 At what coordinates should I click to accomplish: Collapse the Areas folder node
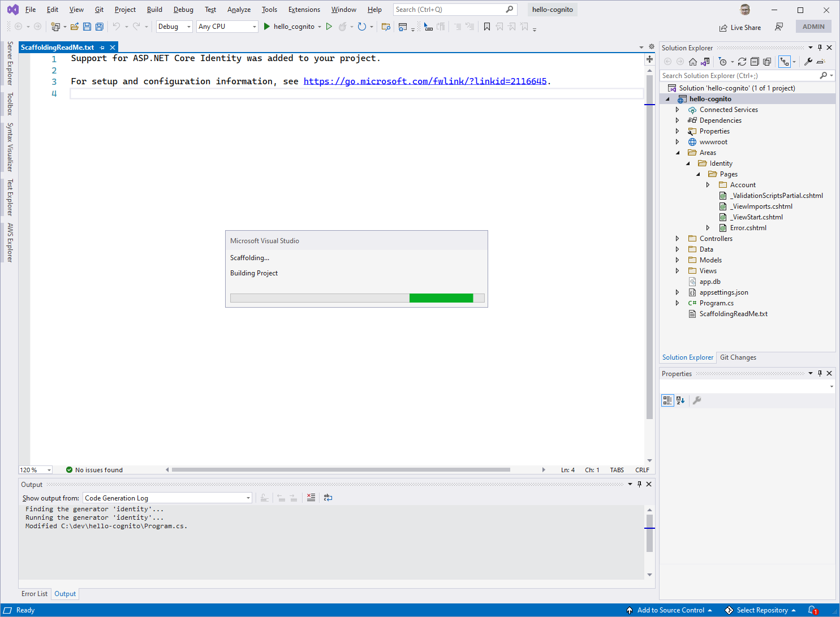(x=678, y=153)
